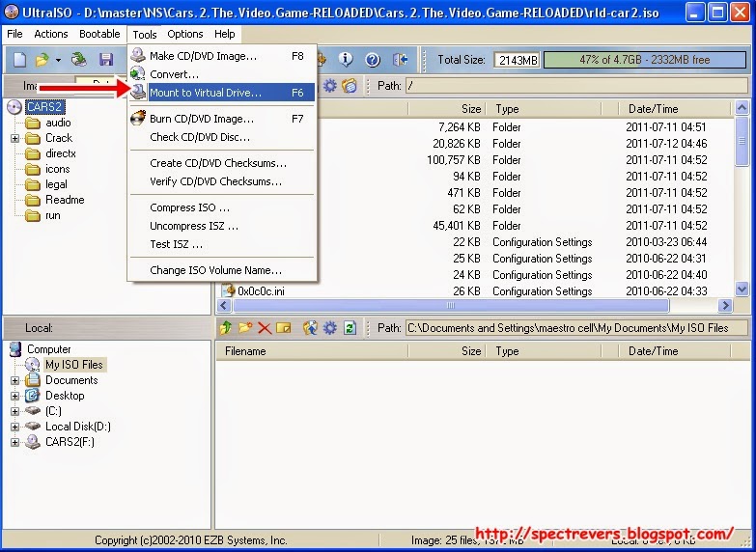The image size is (756, 552).
Task: Choose Compress ISO from Tools menu
Action: click(x=222, y=207)
